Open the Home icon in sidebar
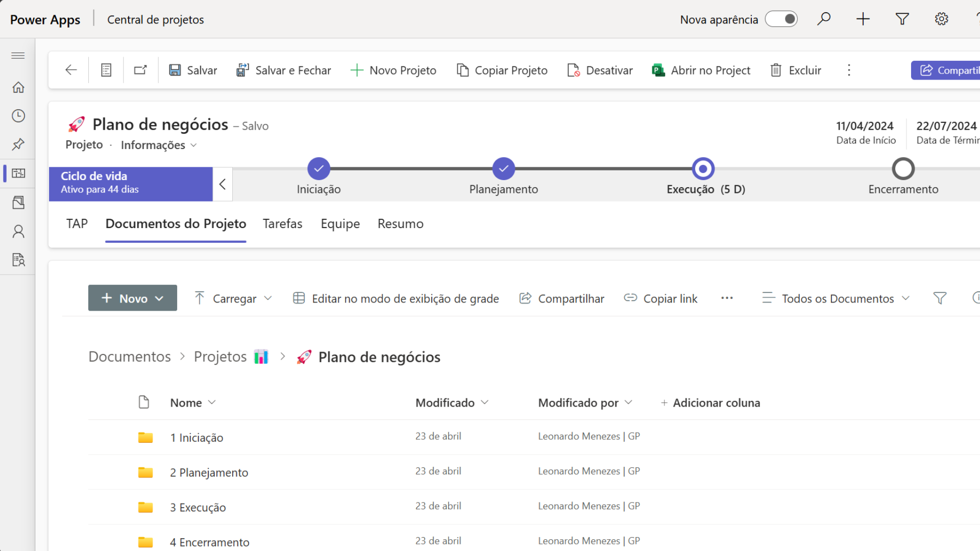The height and width of the screenshot is (551, 980). click(18, 87)
